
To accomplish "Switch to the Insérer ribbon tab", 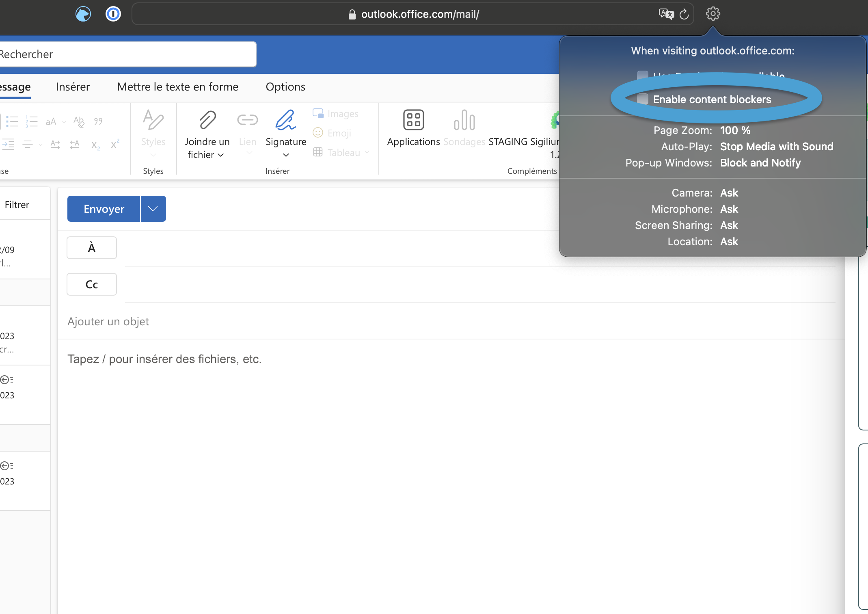I will (x=73, y=87).
